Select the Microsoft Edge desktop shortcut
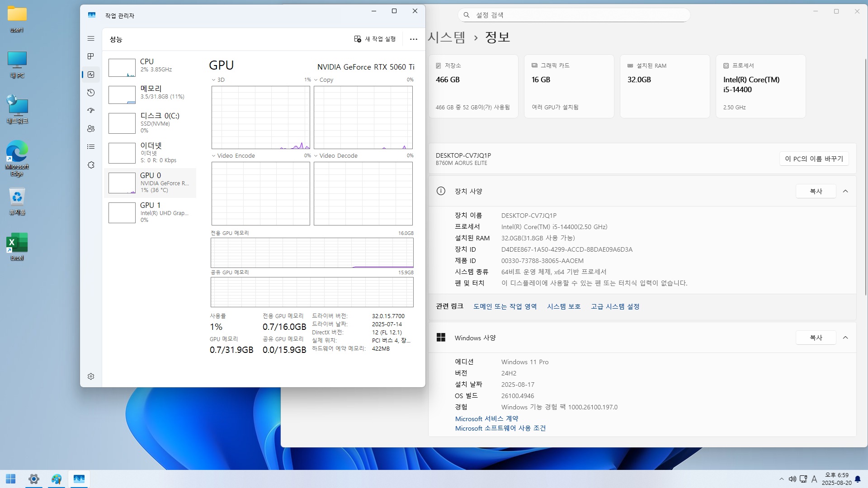The image size is (868, 488). [17, 158]
